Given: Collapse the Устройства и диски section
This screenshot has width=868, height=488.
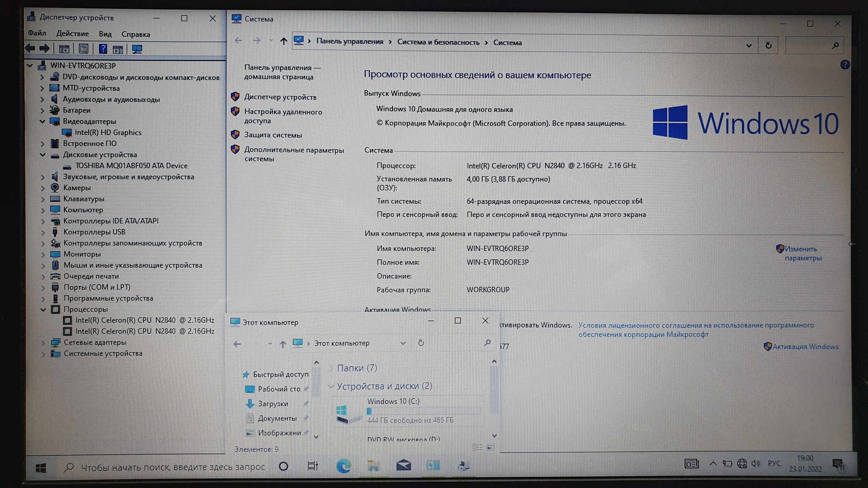Looking at the screenshot, I should pos(331,386).
